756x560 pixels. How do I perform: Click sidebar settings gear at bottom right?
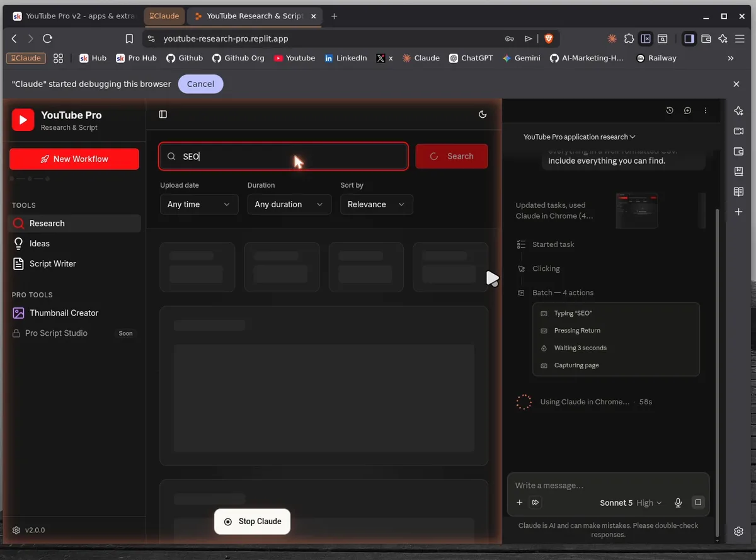[738, 531]
